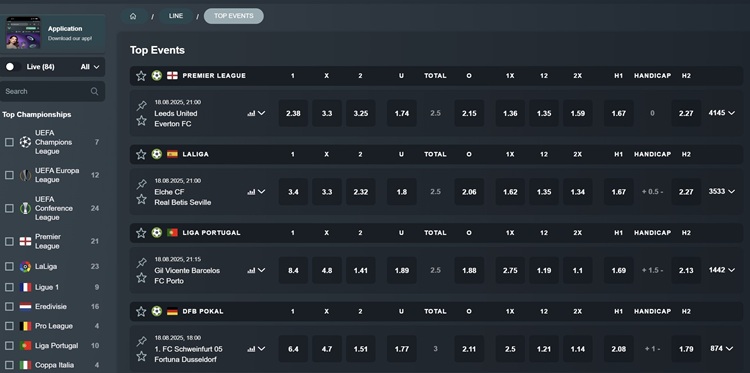Expand 1442 more markets for Gil Vicente match
750x373 pixels.
[x=722, y=270]
